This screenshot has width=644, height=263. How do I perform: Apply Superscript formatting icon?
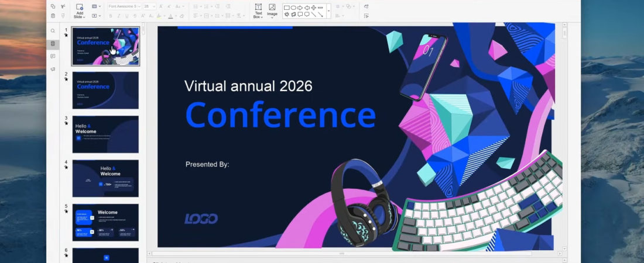(143, 16)
